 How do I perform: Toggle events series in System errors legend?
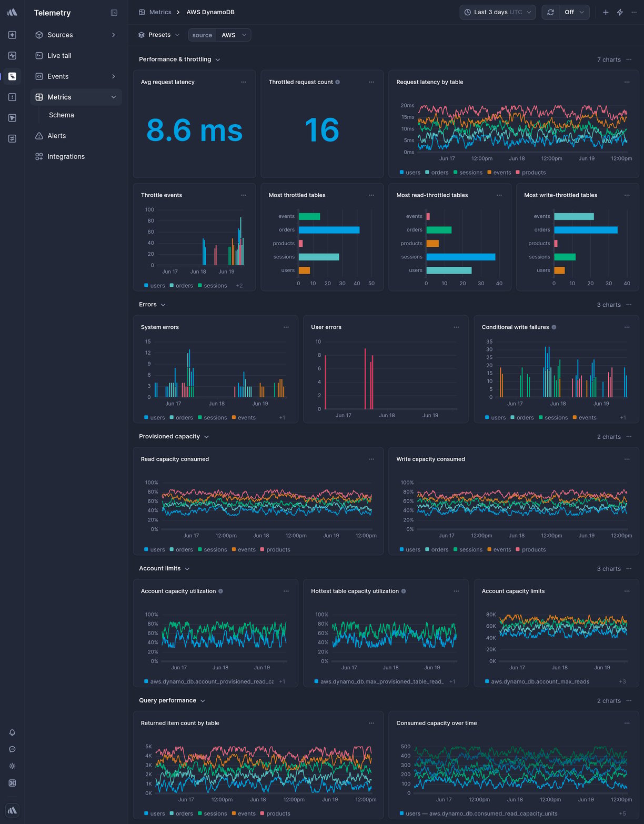click(244, 418)
